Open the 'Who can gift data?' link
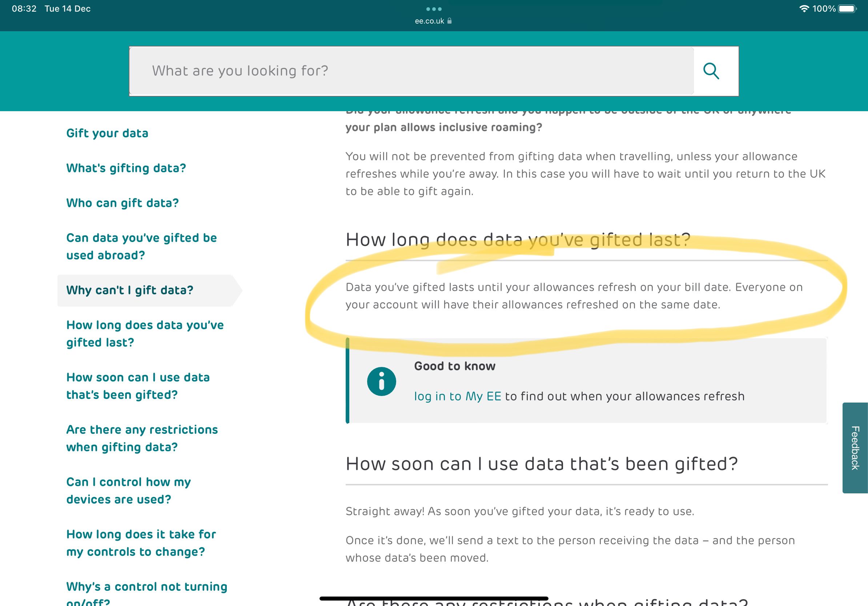 tap(122, 203)
